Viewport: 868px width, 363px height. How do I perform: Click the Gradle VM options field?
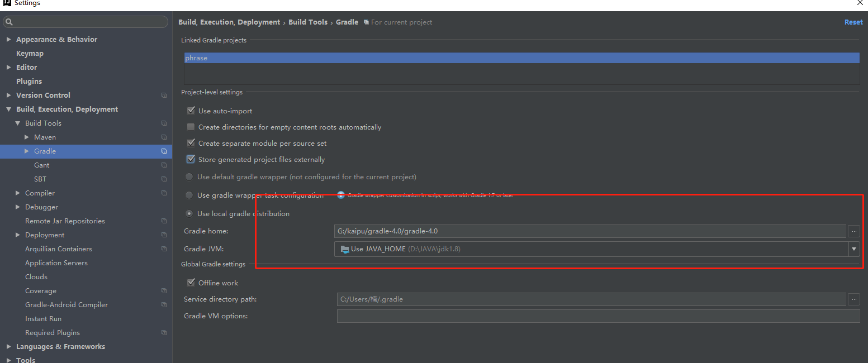tap(598, 316)
